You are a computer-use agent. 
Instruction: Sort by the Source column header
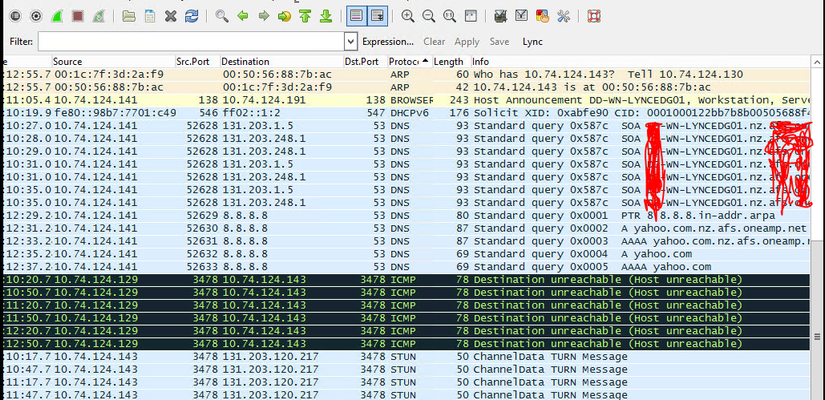(113, 62)
